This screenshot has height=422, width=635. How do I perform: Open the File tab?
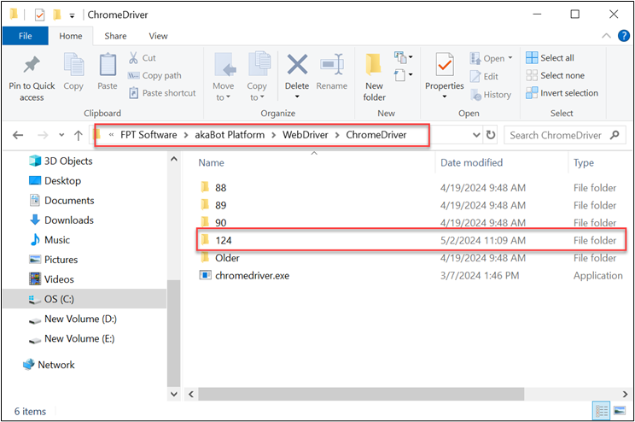(25, 36)
